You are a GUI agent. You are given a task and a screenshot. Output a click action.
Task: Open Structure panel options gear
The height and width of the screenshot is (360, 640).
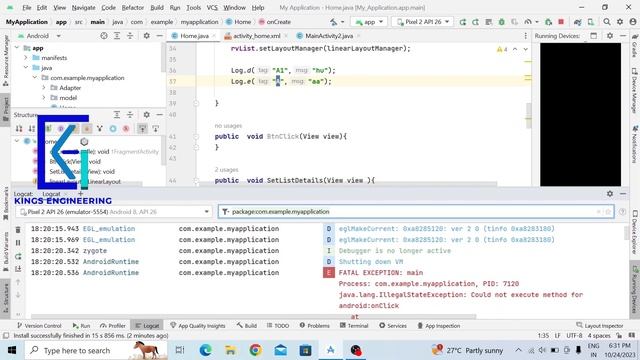coord(147,115)
